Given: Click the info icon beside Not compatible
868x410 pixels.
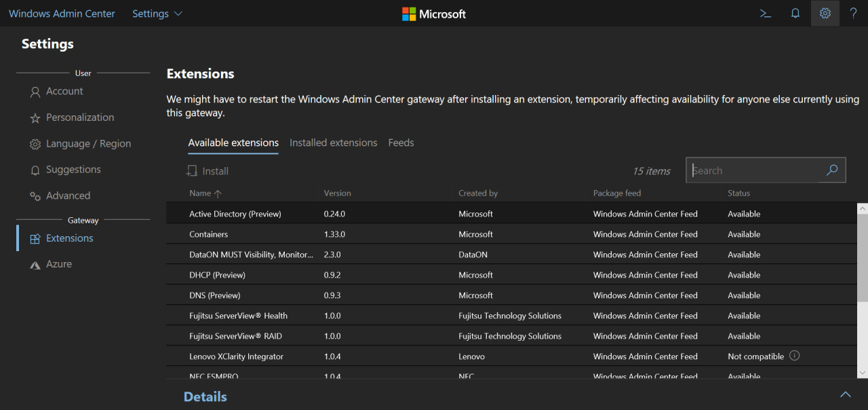Looking at the screenshot, I should pos(795,356).
